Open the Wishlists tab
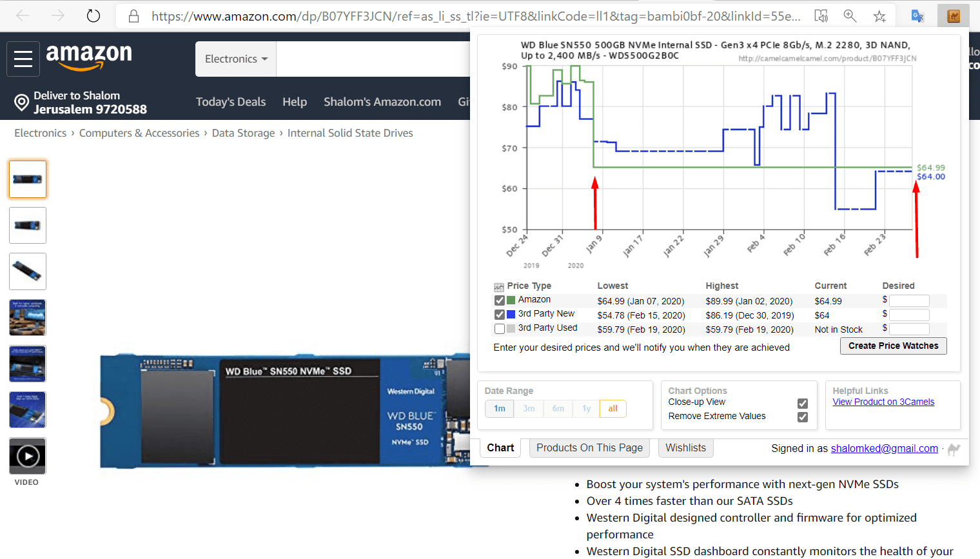 tap(685, 447)
